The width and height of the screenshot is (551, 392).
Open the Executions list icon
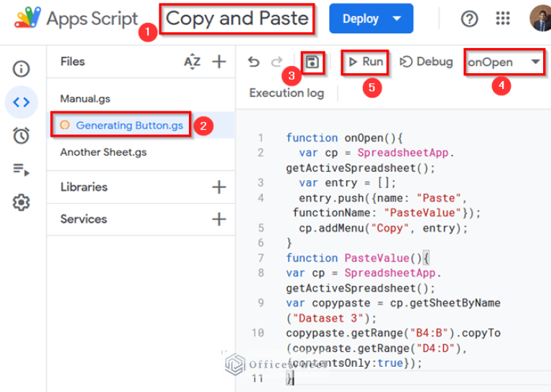pos(22,169)
